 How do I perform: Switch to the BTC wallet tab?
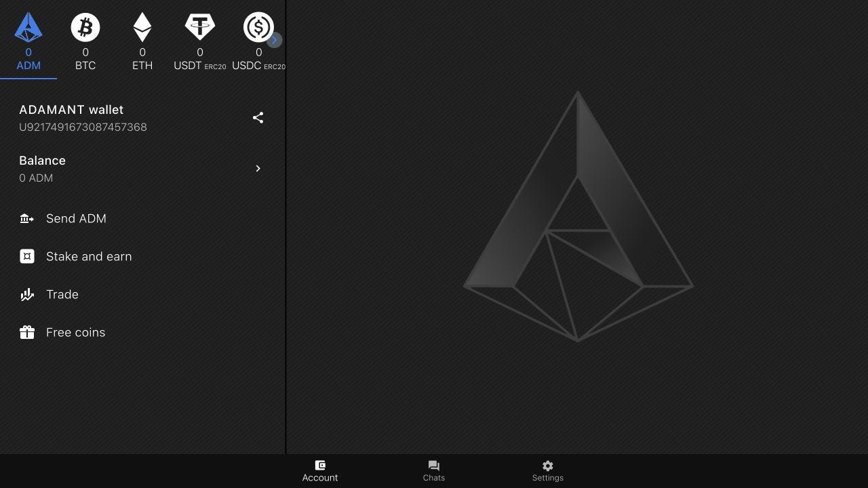point(85,40)
